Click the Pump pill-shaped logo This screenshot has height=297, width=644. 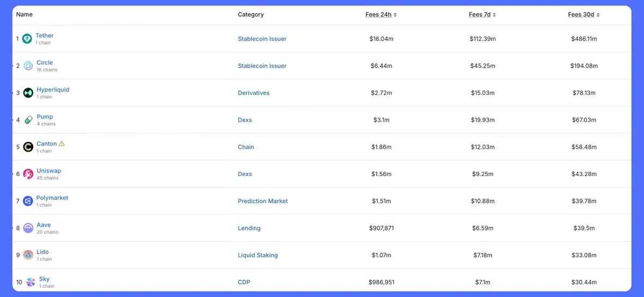(x=28, y=120)
